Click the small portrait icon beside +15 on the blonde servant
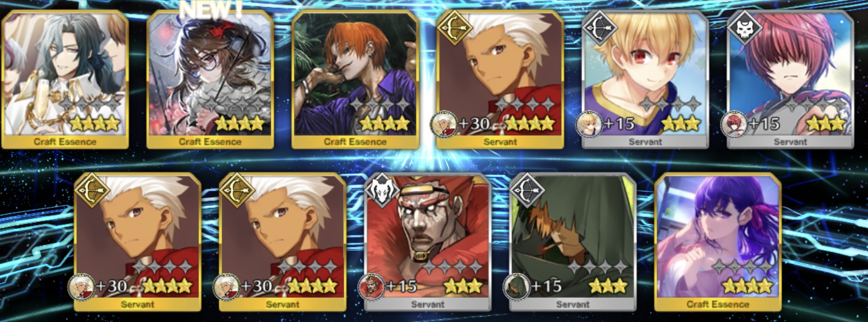The height and width of the screenshot is (322, 868). 589,124
